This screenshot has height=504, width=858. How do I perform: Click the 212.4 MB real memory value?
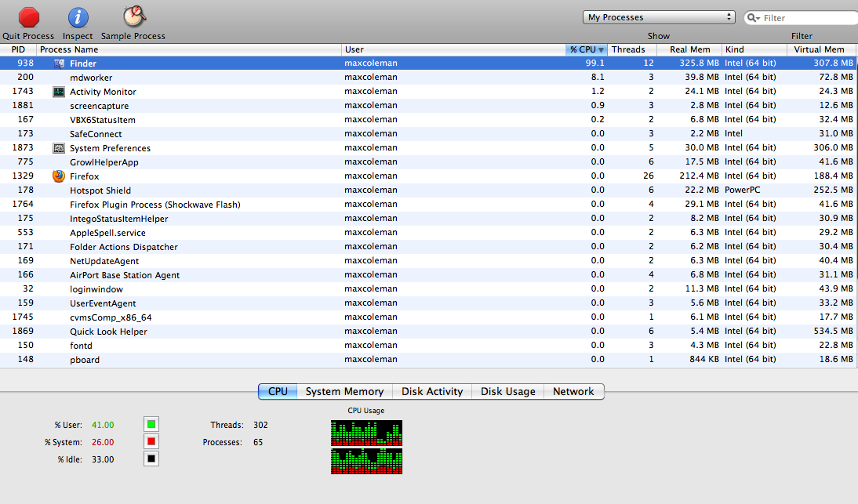700,176
